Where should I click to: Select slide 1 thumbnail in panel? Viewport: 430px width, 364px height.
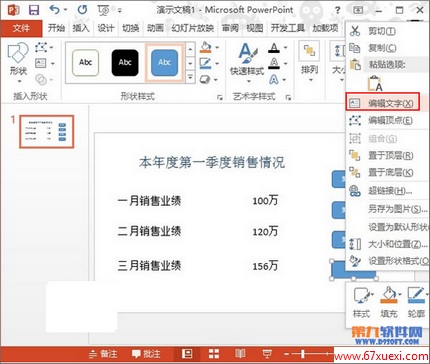(47, 132)
